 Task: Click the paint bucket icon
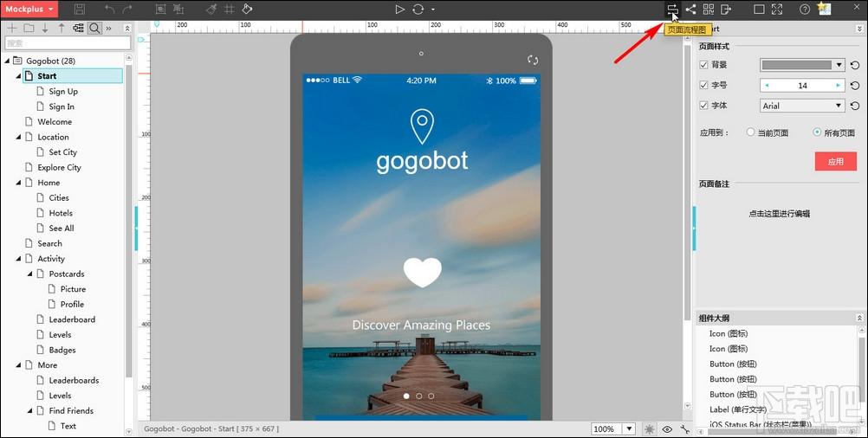coord(248,9)
